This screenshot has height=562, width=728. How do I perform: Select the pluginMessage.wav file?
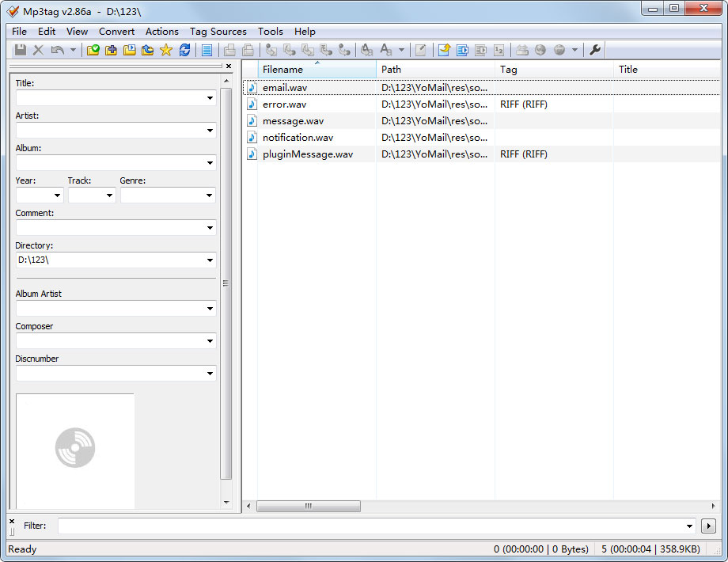tap(481, 154)
